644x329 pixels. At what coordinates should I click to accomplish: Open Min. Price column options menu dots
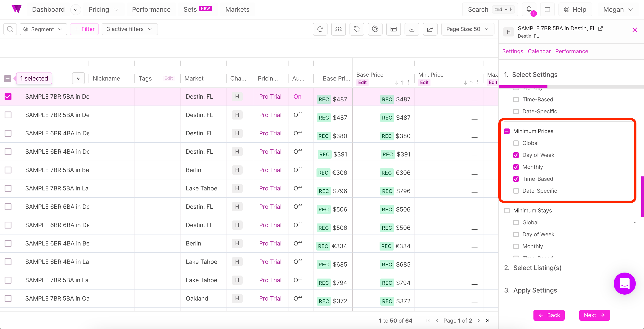477,83
